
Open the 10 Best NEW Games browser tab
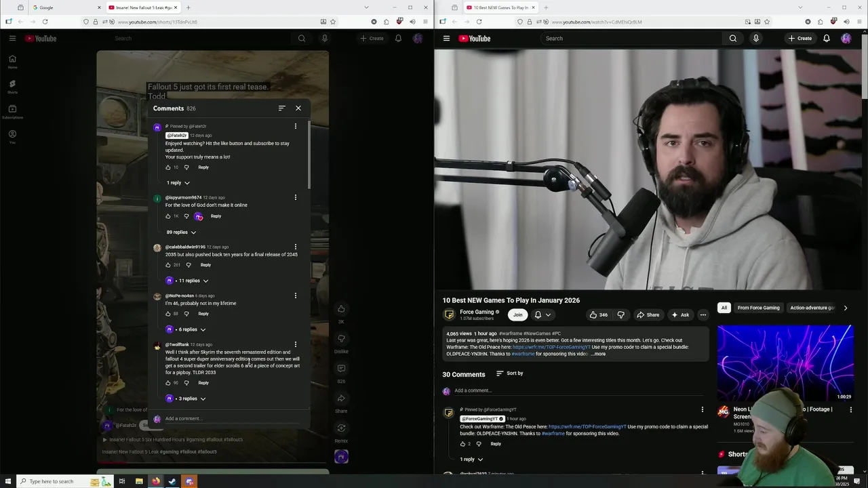(500, 7)
